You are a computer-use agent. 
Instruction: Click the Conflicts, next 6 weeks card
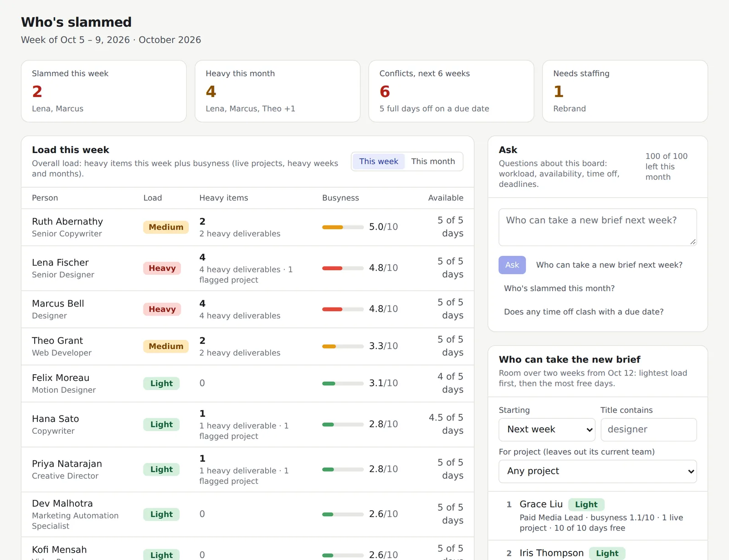(451, 91)
